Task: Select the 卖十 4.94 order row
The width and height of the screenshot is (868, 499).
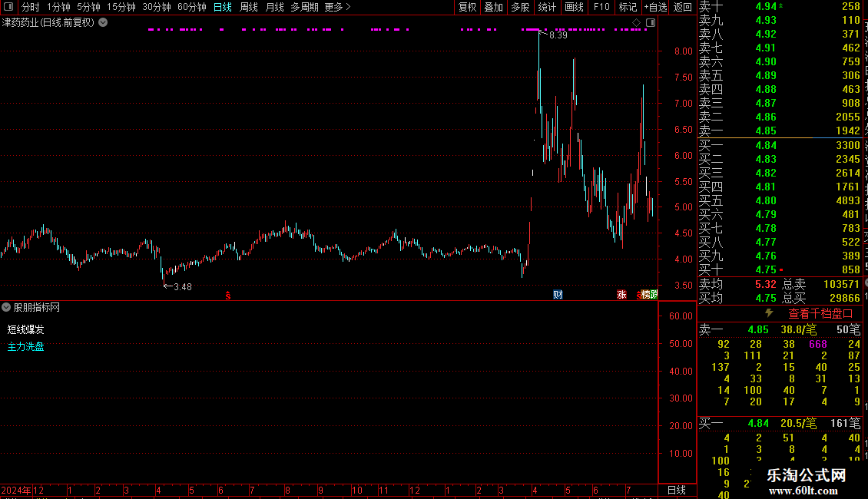Action: [780, 7]
